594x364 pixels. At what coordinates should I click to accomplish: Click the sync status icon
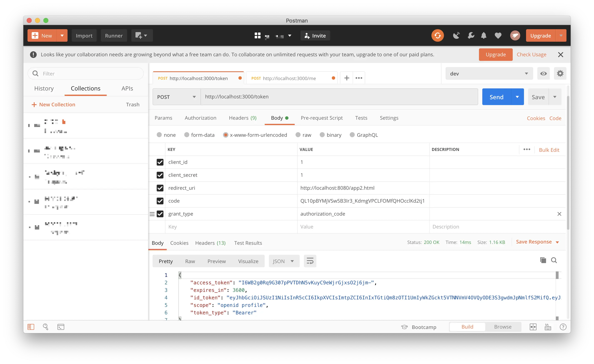437,36
